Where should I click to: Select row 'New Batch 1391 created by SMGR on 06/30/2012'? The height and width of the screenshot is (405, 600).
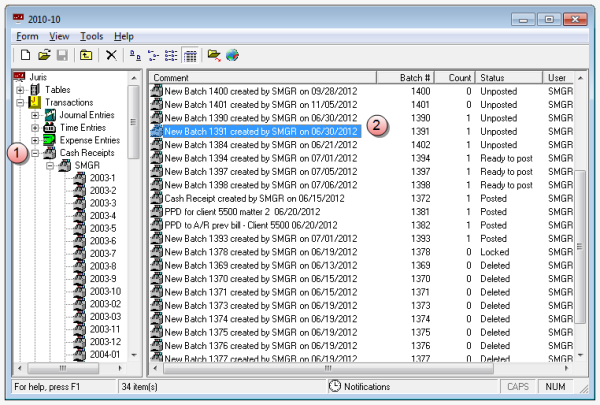click(261, 131)
